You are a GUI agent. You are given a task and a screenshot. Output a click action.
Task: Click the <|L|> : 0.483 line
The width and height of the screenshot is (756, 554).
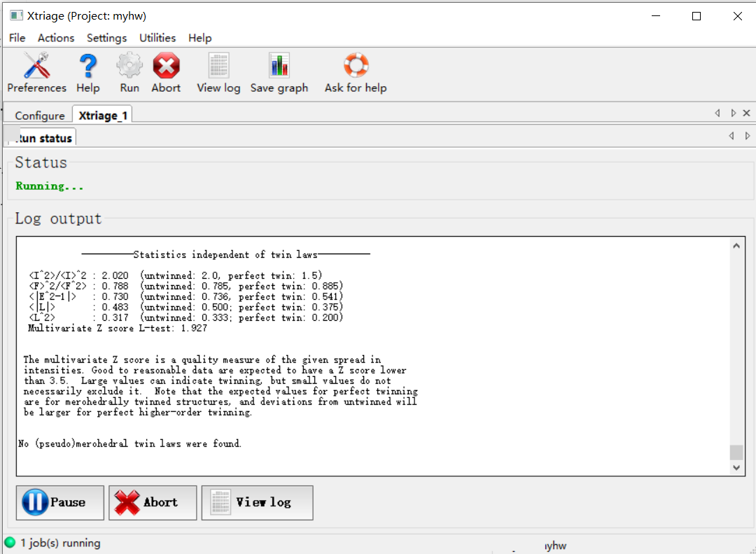click(185, 307)
